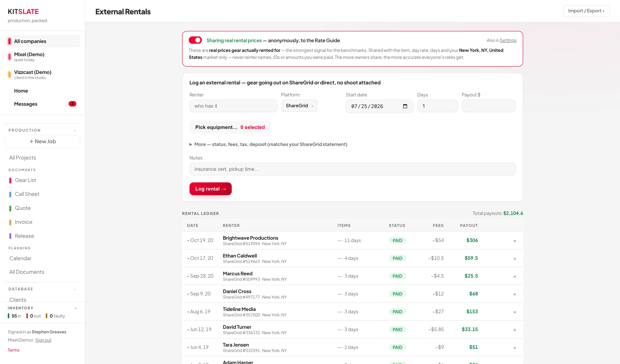
Task: Click the Messages unread count badge
Action: 72,104
